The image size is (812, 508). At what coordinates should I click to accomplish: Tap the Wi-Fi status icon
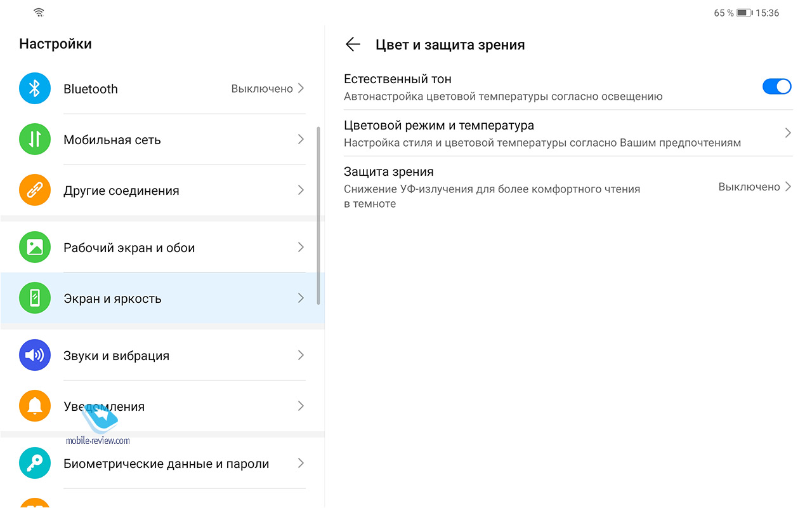click(x=39, y=13)
